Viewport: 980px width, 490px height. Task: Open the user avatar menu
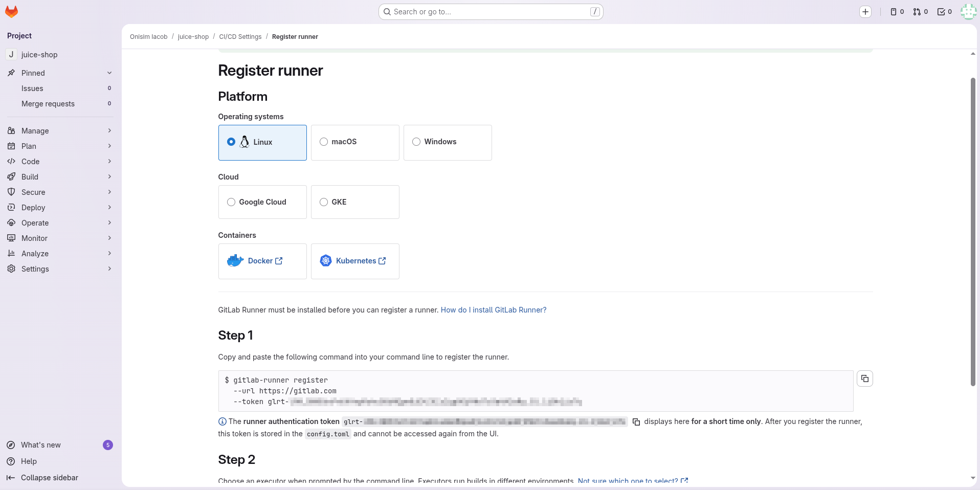(968, 12)
